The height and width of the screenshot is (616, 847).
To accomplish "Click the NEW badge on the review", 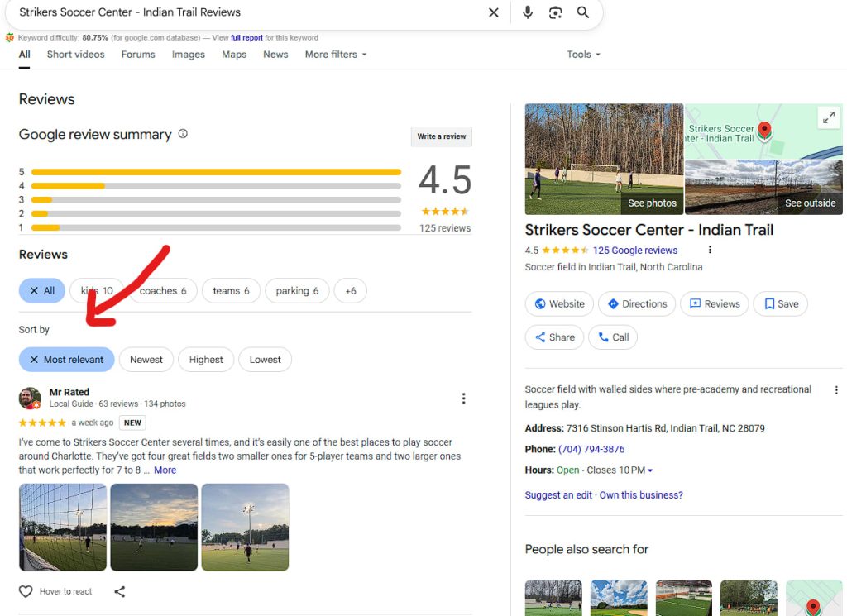I will pyautogui.click(x=132, y=423).
